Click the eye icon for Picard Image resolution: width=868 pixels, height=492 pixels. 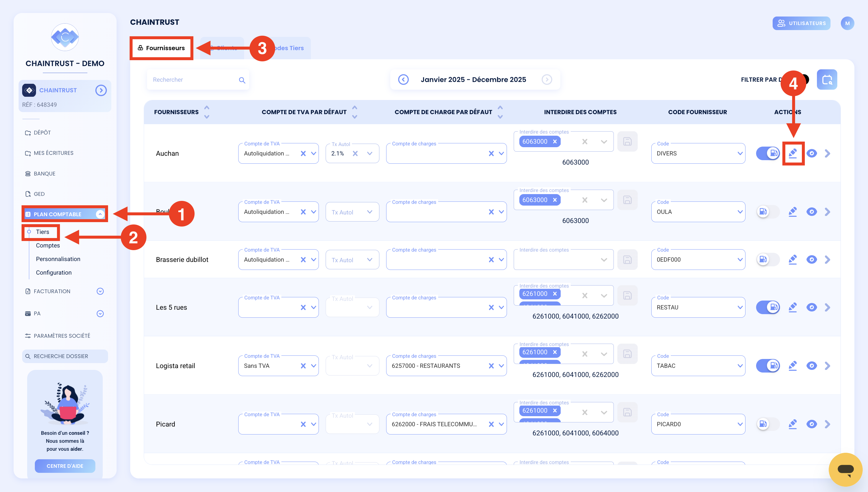coord(812,424)
